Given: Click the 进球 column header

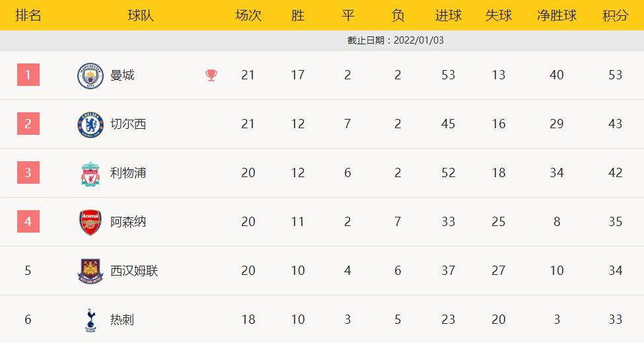Looking at the screenshot, I should [x=448, y=15].
